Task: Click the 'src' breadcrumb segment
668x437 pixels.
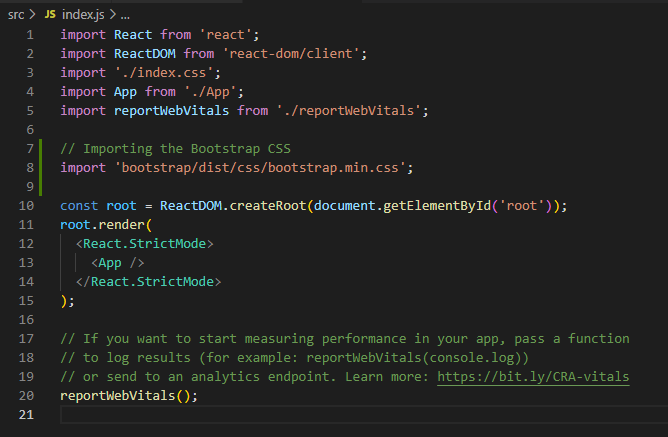Action: tap(16, 15)
